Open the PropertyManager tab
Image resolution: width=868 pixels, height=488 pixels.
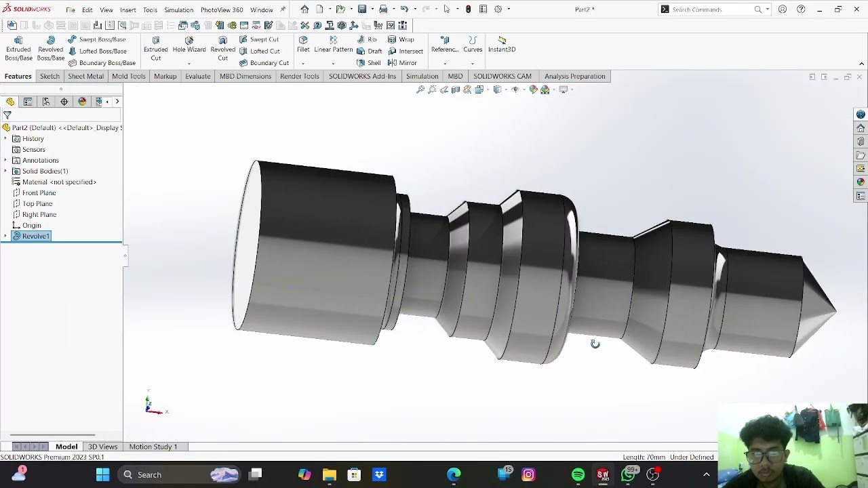[x=28, y=102]
